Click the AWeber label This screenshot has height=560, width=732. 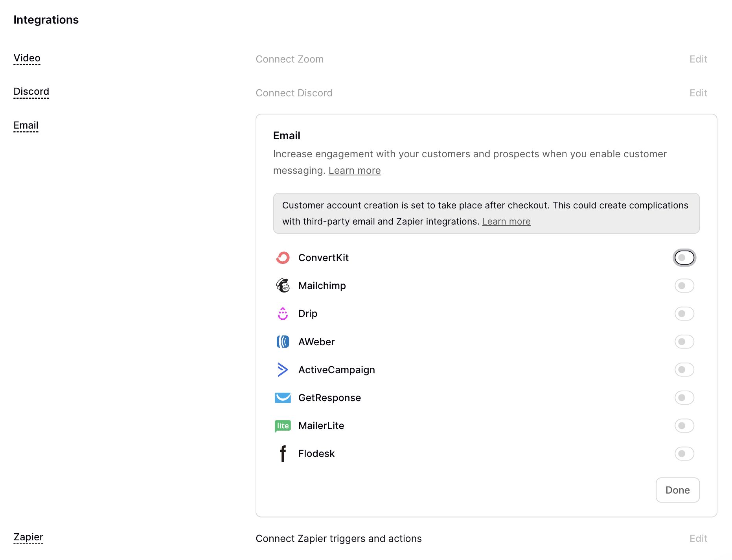tap(316, 342)
